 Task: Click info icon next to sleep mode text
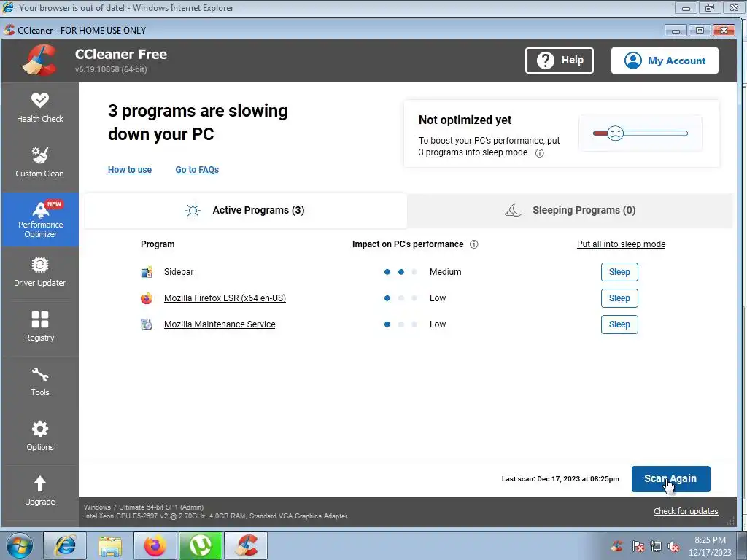tap(540, 153)
